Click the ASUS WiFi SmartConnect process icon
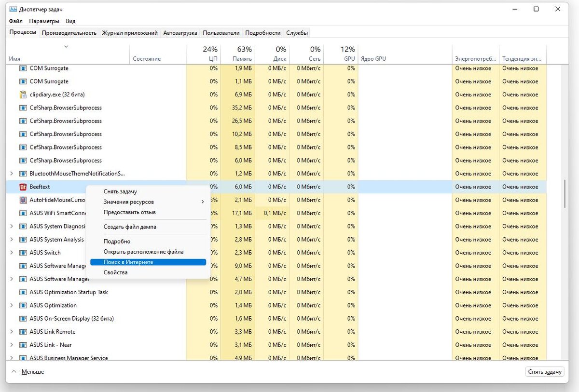The image size is (579, 392). click(x=23, y=213)
